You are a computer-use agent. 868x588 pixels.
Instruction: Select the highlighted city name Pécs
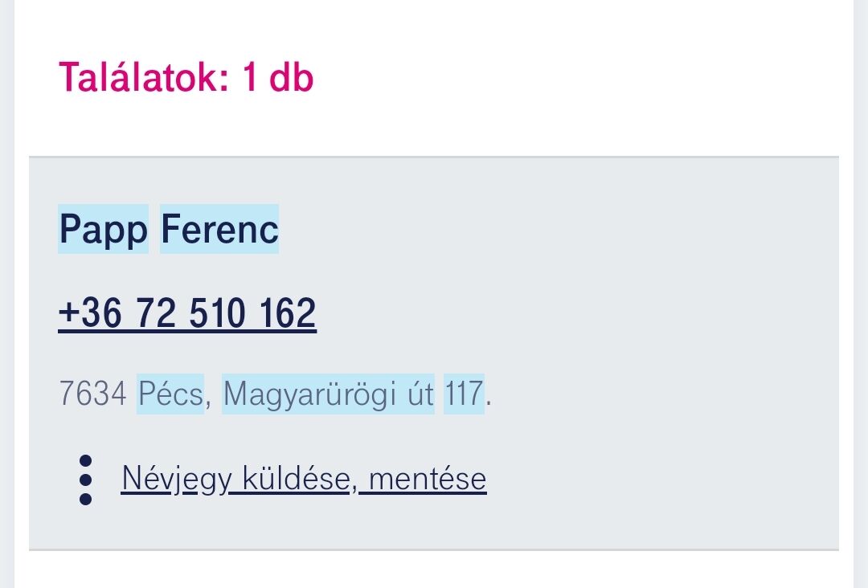pyautogui.click(x=170, y=394)
